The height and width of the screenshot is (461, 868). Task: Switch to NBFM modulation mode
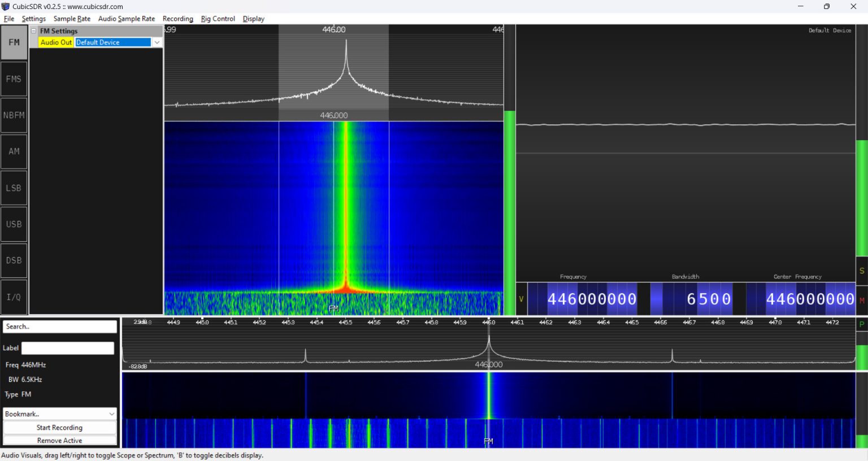14,115
